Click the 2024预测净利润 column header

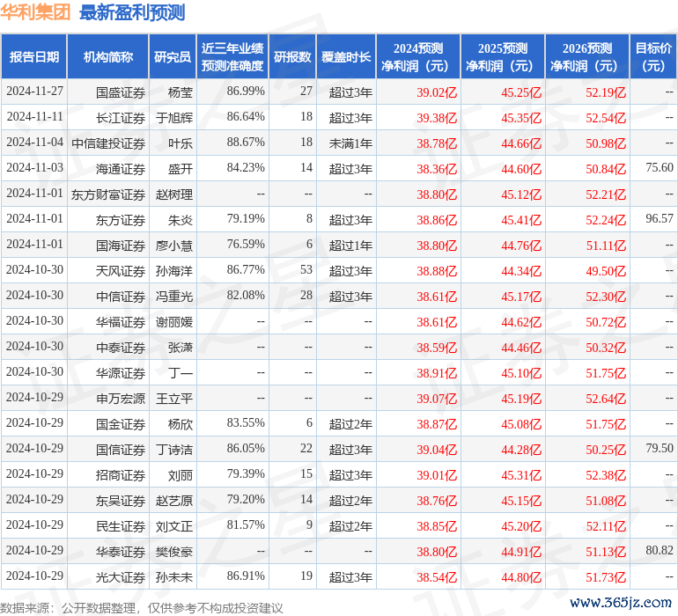coord(418,56)
